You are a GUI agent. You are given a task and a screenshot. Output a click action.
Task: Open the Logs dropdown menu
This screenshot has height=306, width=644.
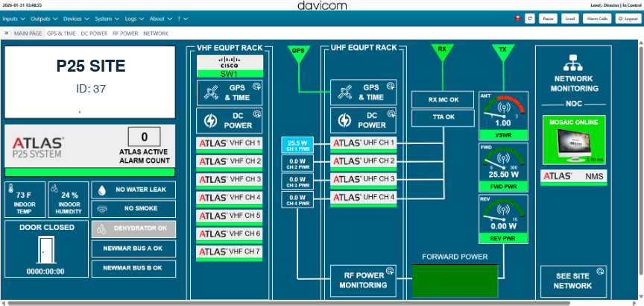135,19
